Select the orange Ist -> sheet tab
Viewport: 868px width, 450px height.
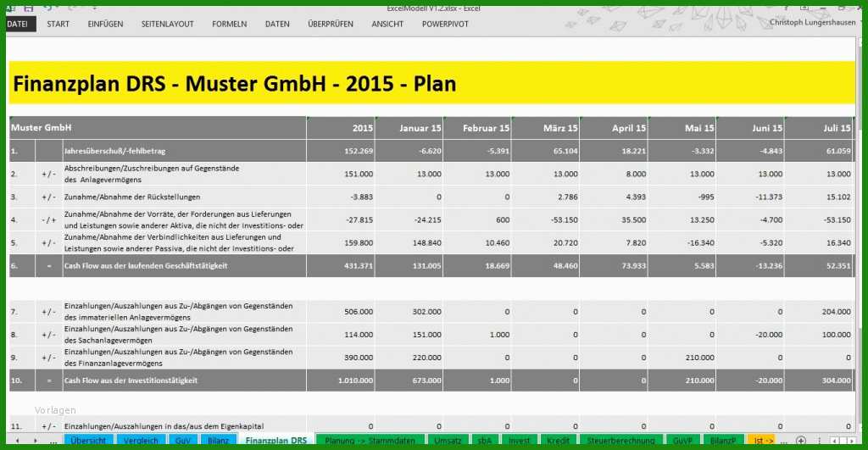pyautogui.click(x=763, y=441)
